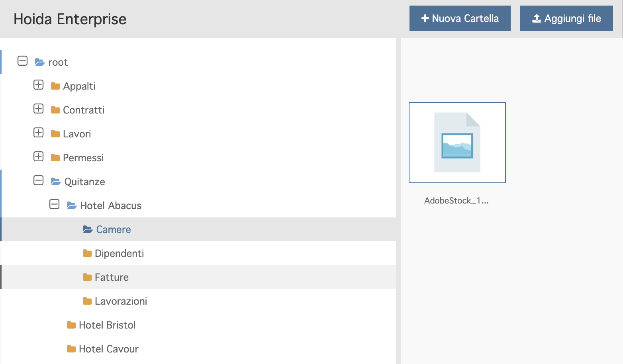Expand the Permessi folder
This screenshot has width=623, height=364.
39,157
